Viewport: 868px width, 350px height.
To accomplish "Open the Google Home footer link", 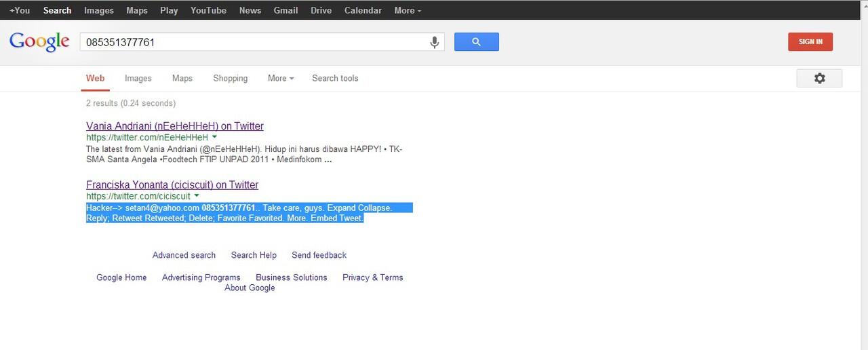I will (x=121, y=277).
